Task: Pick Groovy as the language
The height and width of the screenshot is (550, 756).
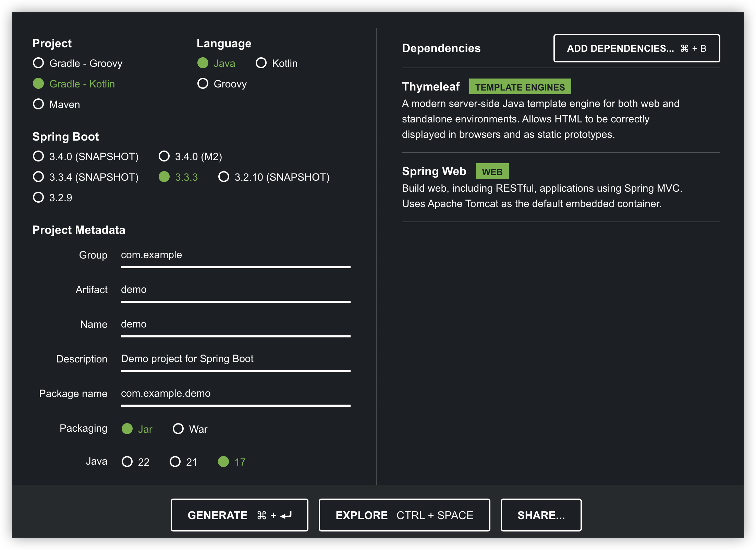Action: click(x=203, y=84)
